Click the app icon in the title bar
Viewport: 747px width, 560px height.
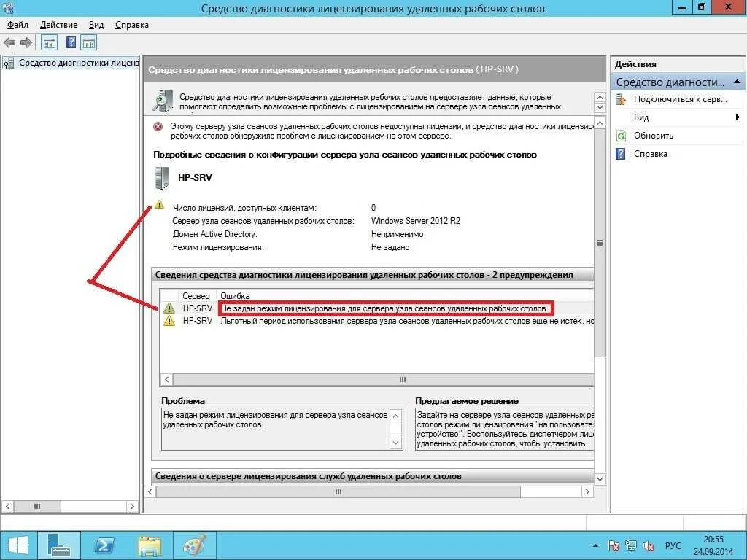pyautogui.click(x=7, y=8)
